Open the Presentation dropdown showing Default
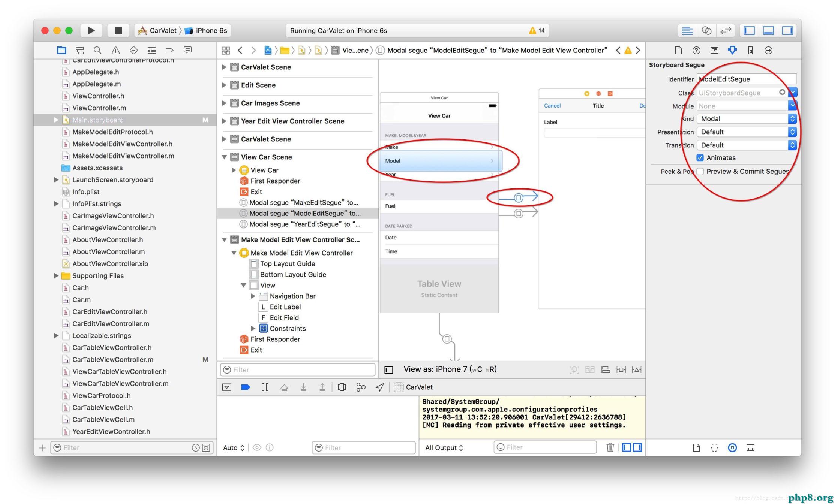The height and width of the screenshot is (504, 835). pyautogui.click(x=745, y=132)
